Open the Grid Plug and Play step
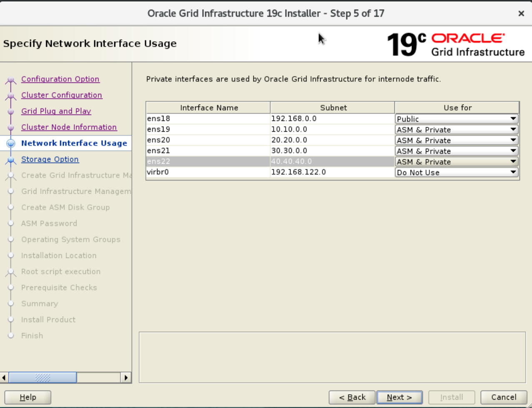 56,111
